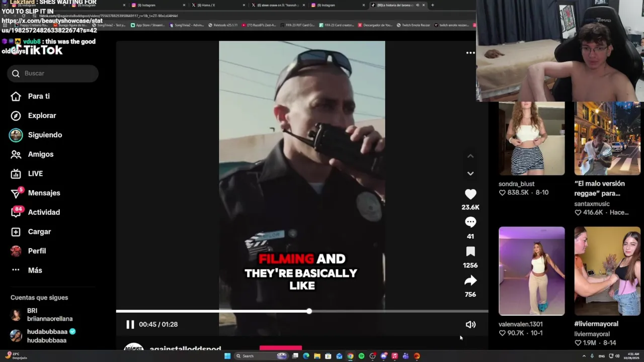Open sondra_blust video thumbnail

532,138
